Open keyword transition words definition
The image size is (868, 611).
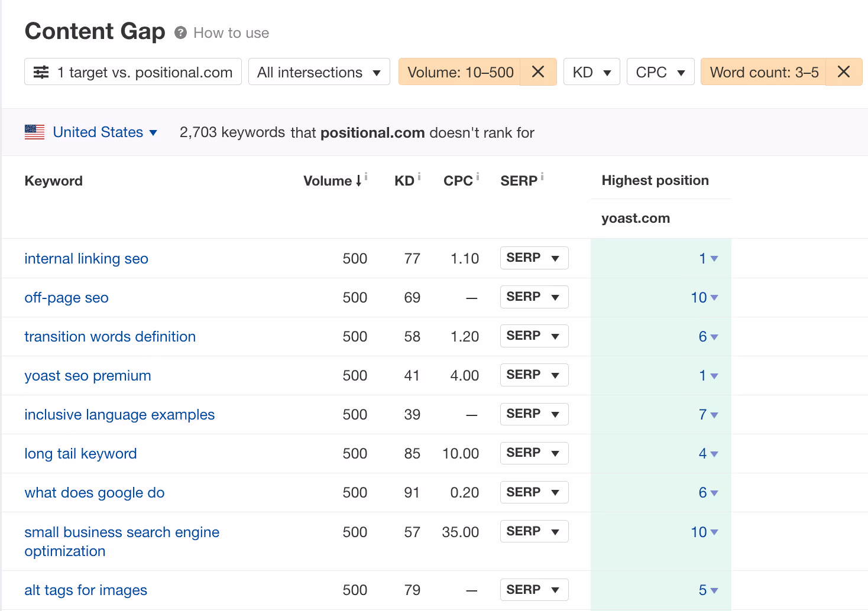(x=110, y=337)
